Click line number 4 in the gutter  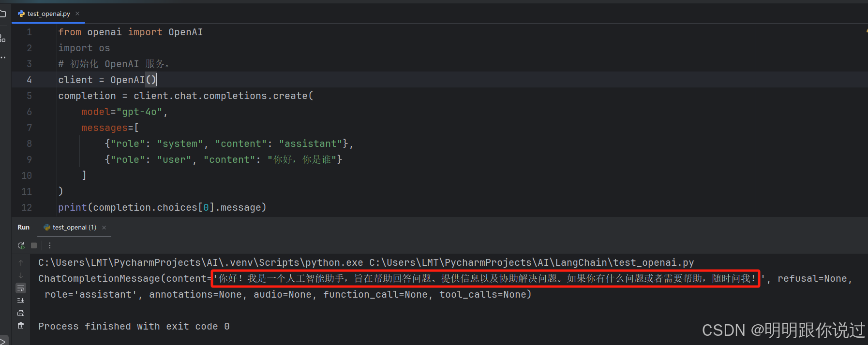[30, 80]
